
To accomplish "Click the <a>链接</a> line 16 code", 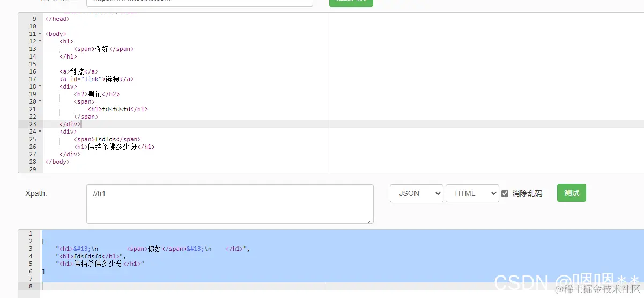I will [79, 71].
